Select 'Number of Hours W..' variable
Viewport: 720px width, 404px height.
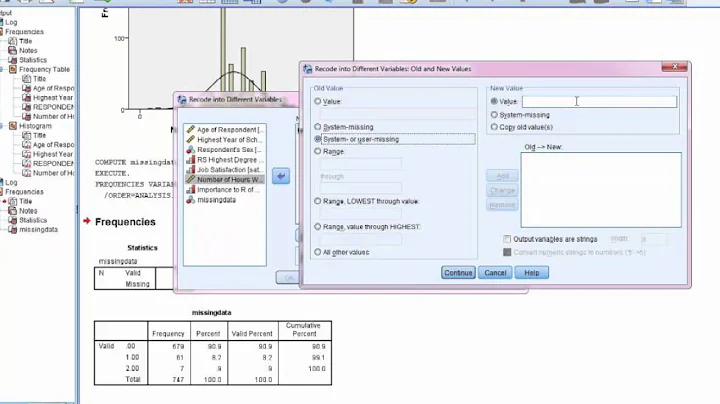[225, 180]
